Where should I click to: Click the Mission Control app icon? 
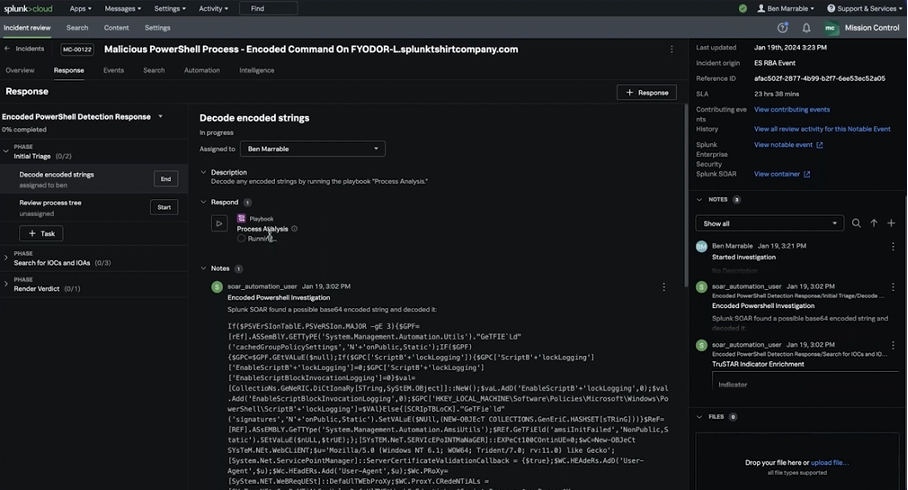point(830,28)
